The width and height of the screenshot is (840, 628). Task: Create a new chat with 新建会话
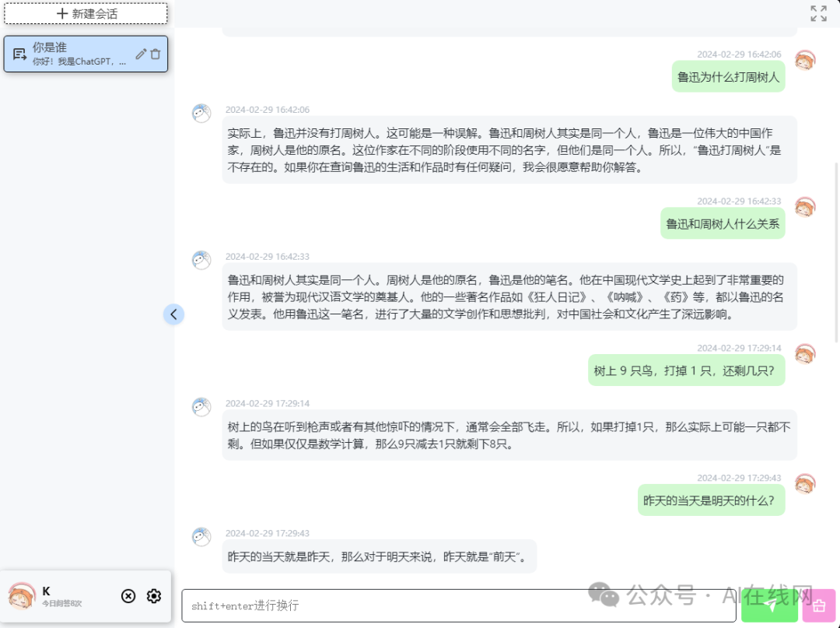coord(86,13)
